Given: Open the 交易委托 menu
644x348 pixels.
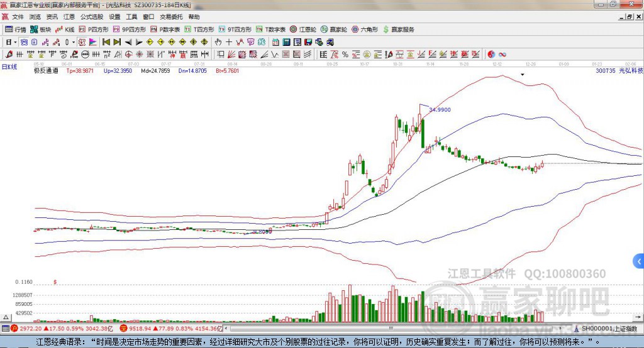Looking at the screenshot, I should tap(171, 17).
